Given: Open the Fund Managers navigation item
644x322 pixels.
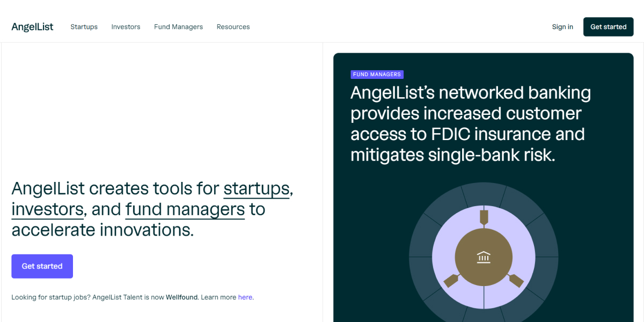Looking at the screenshot, I should click(x=178, y=27).
